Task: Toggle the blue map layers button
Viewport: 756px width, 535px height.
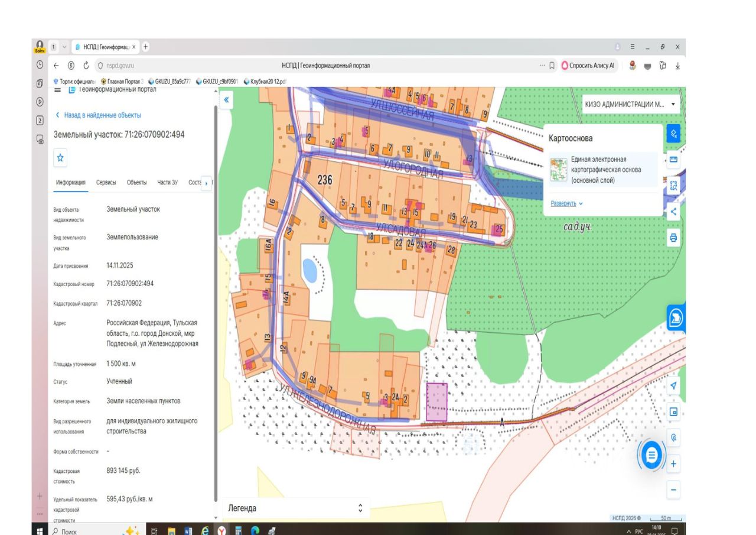Action: (x=674, y=134)
